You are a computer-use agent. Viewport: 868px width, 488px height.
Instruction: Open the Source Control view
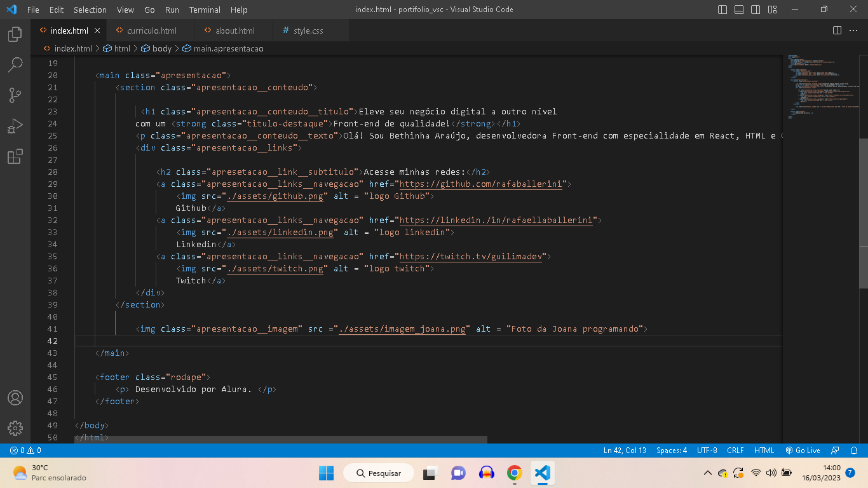point(15,95)
